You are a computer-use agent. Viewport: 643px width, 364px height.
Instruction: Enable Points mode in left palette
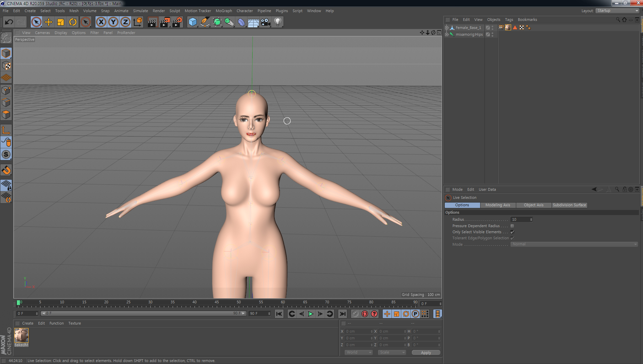coord(6,90)
